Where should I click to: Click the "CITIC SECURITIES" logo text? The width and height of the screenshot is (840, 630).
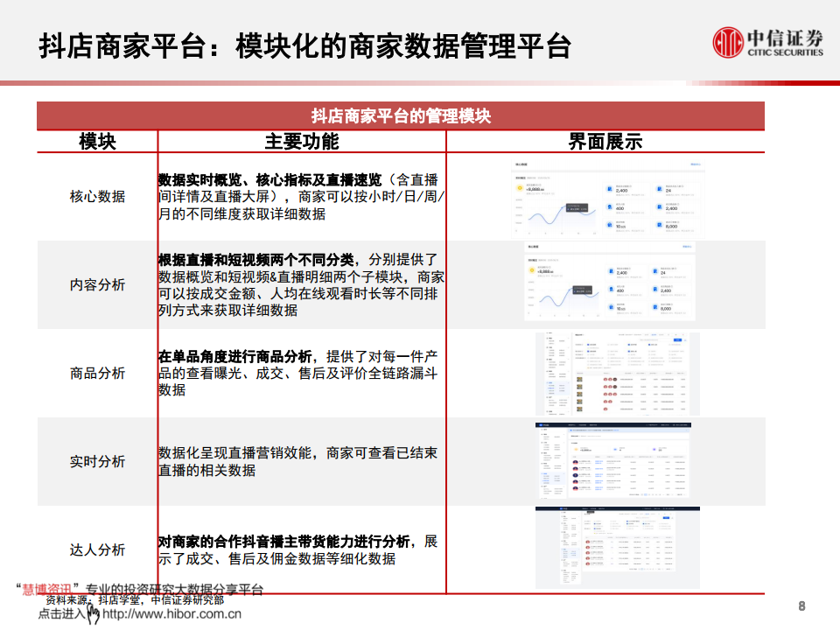tap(786, 52)
